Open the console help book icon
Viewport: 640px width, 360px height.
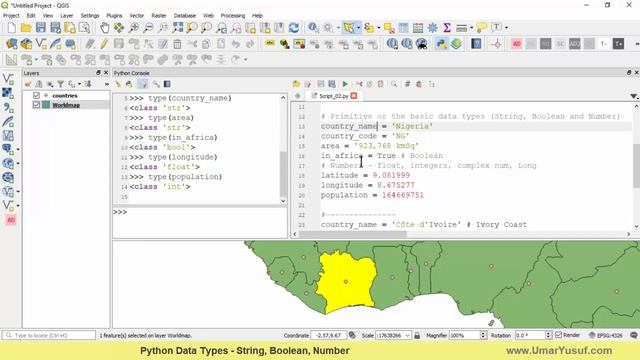(x=167, y=84)
